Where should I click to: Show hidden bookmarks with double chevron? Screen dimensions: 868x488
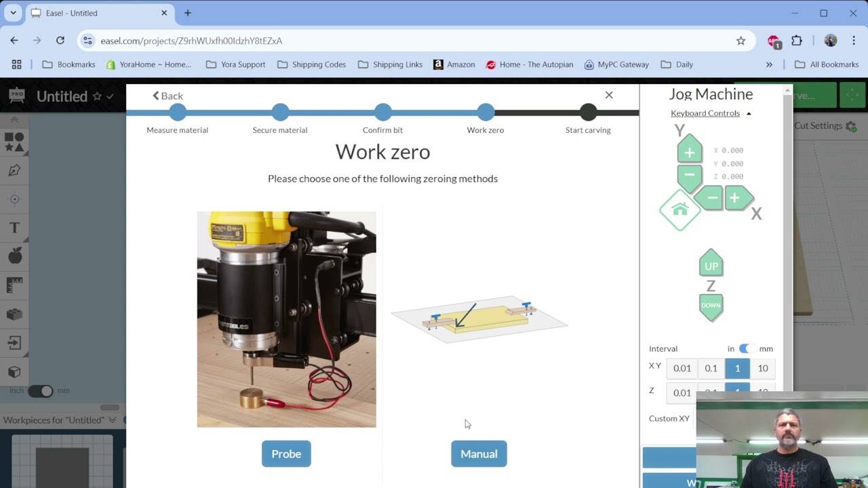[x=769, y=64]
